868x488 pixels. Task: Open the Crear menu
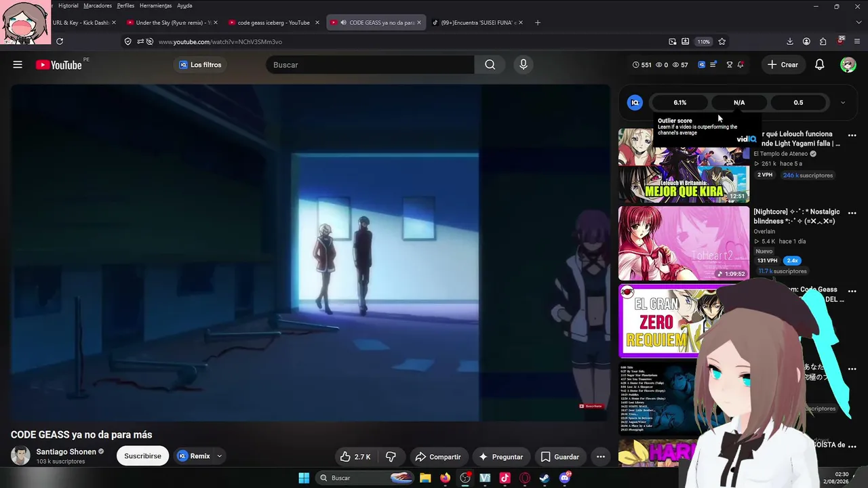tap(783, 64)
